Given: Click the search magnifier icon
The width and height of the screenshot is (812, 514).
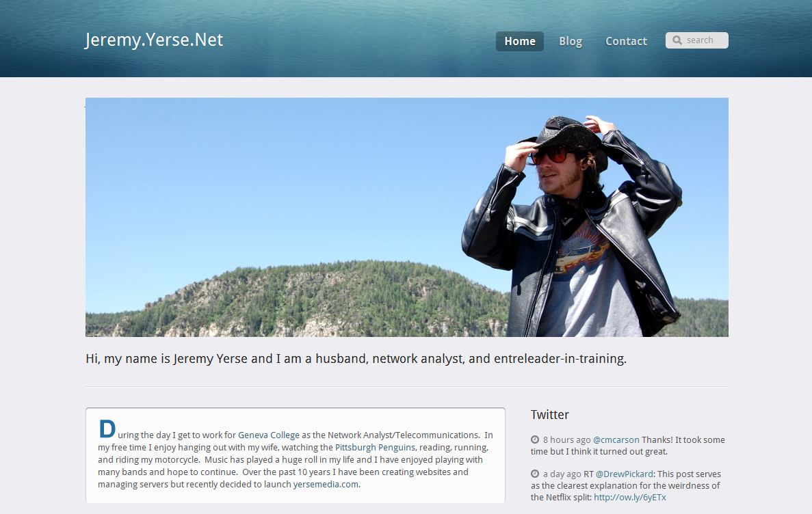Looking at the screenshot, I should coord(677,40).
